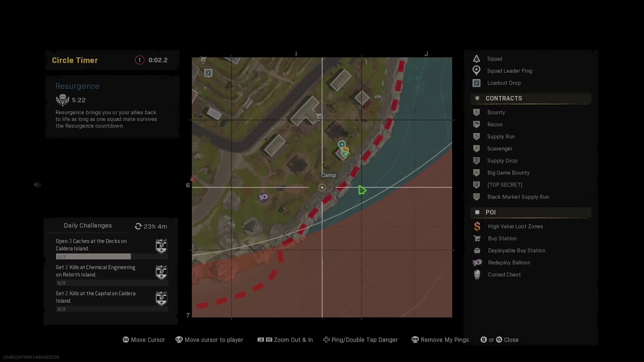Click the green player arrow on map

tap(362, 190)
